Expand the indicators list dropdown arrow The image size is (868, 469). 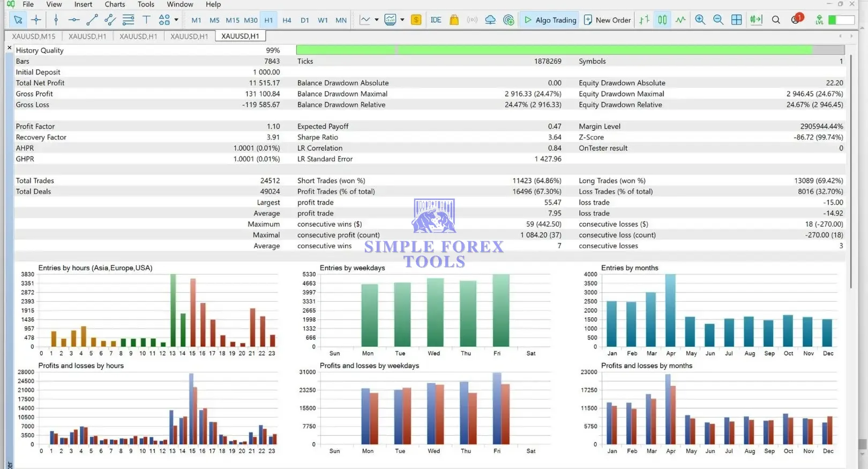point(402,20)
